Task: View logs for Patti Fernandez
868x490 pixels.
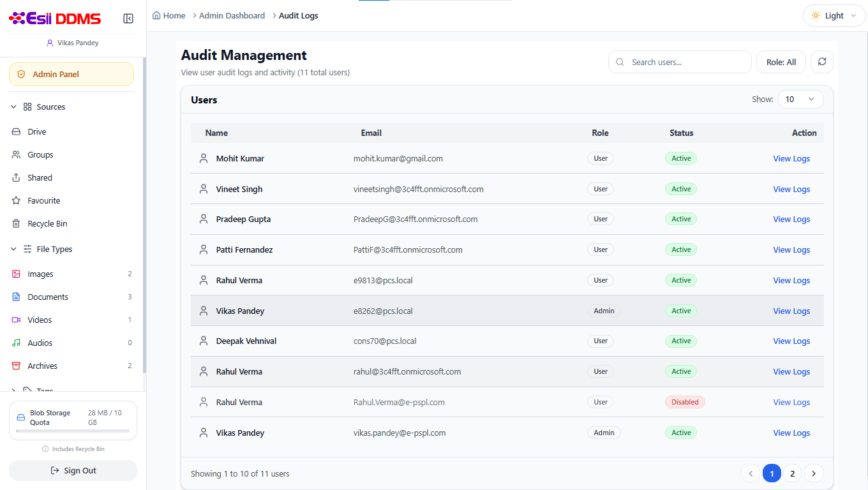Action: [x=791, y=250]
